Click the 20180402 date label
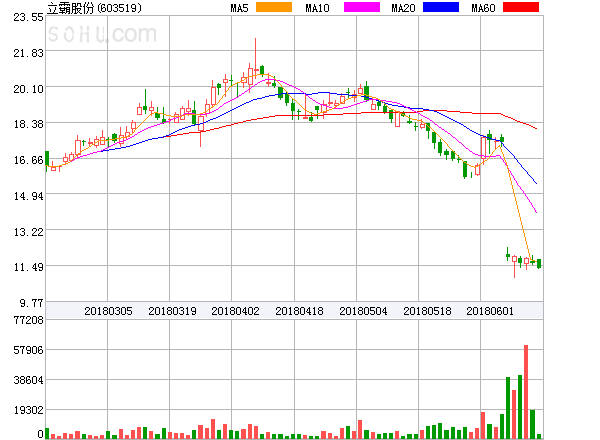Screen dimensions: 600x440 point(235,311)
